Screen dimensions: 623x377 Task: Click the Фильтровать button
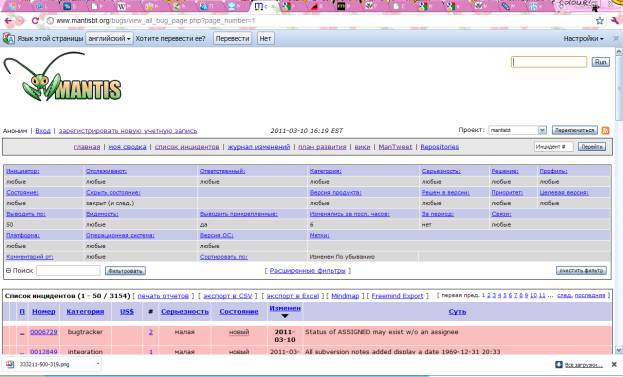125,271
